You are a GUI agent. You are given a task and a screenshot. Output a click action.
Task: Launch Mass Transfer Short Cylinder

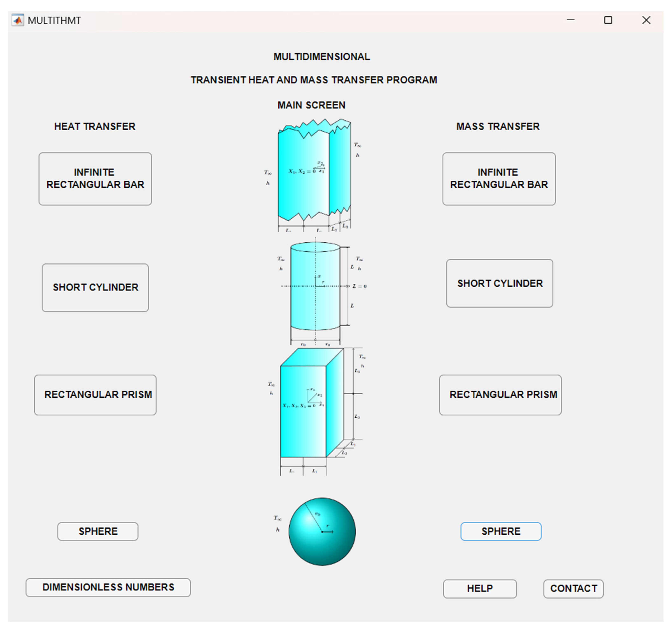pos(499,283)
